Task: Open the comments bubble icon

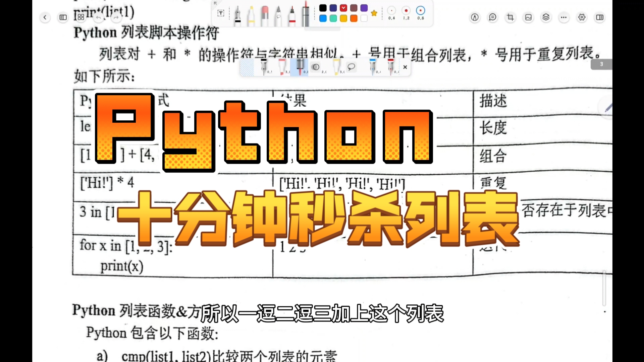Action: pyautogui.click(x=492, y=17)
